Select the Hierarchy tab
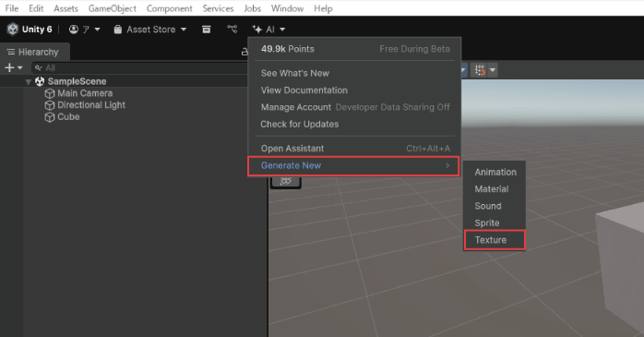This screenshot has height=337, width=644. tap(34, 52)
